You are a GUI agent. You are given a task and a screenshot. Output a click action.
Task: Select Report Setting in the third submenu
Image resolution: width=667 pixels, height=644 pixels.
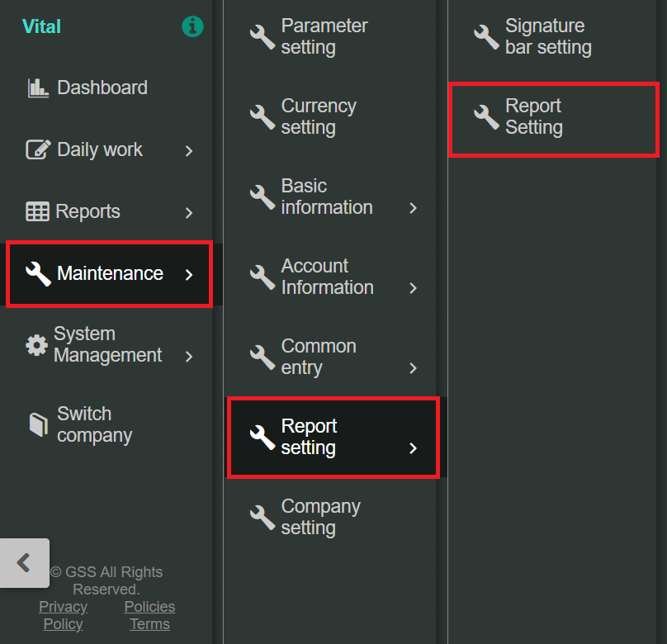tap(553, 117)
